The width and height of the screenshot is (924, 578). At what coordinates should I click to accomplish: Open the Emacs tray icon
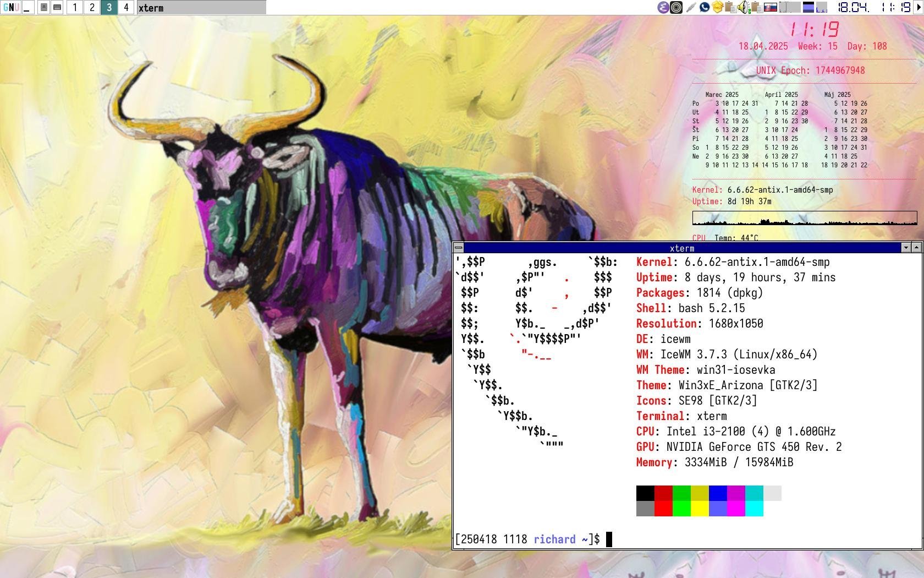(663, 7)
